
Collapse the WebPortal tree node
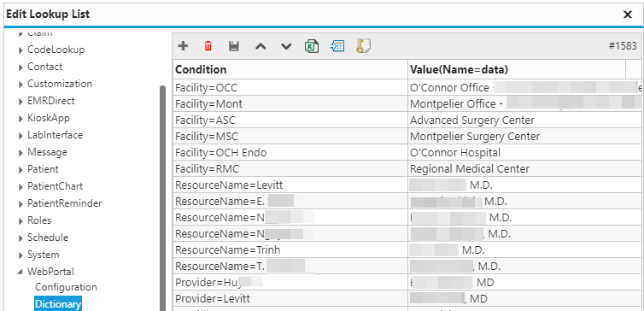(x=20, y=272)
